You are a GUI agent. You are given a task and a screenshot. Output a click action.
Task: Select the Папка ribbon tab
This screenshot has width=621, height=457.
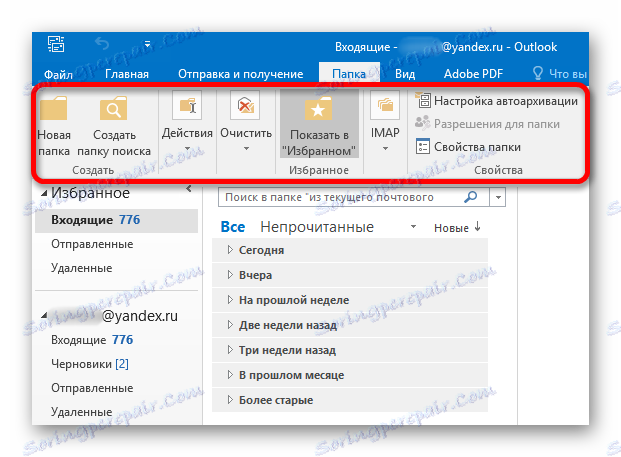(349, 74)
